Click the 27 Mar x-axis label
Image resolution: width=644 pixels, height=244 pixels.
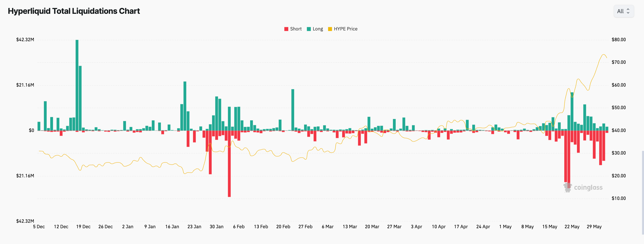(394, 227)
